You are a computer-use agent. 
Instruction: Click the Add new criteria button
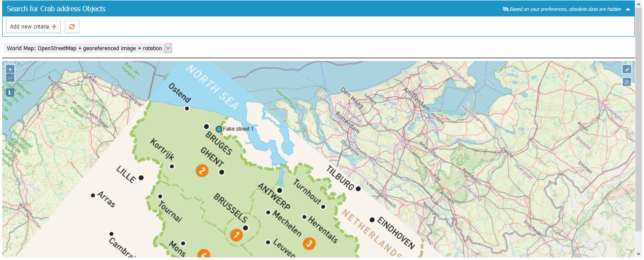[x=33, y=26]
